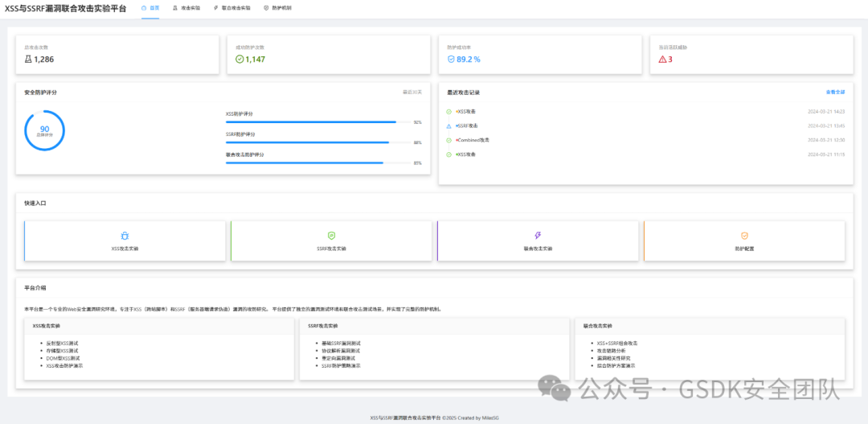Click the 联合攻击实验 heading in 平台介绍

coord(598,326)
